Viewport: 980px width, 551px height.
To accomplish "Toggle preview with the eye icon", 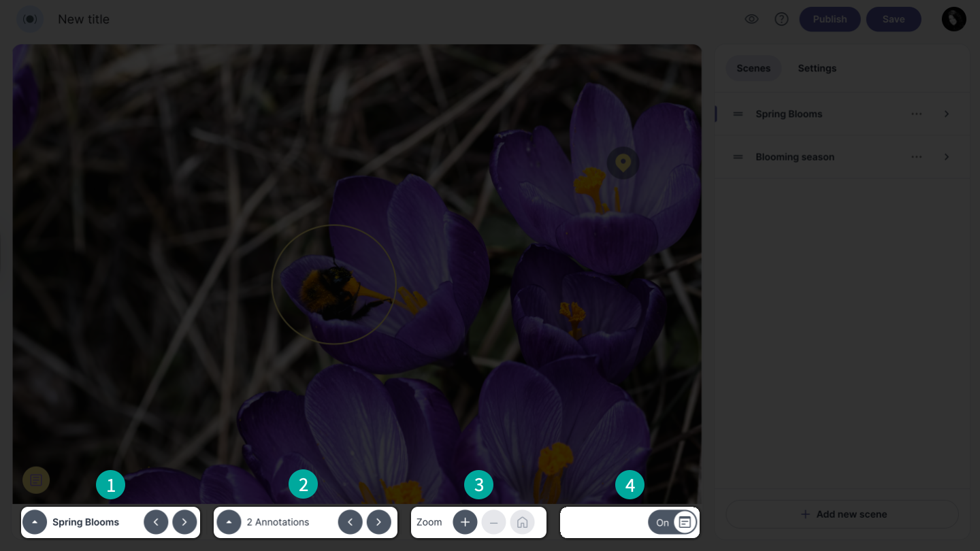I will (751, 19).
